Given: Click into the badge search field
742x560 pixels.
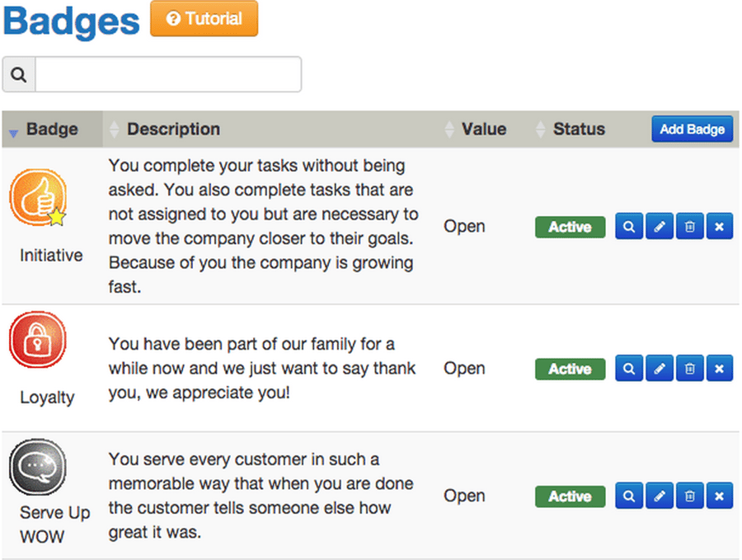Looking at the screenshot, I should pos(167,75).
